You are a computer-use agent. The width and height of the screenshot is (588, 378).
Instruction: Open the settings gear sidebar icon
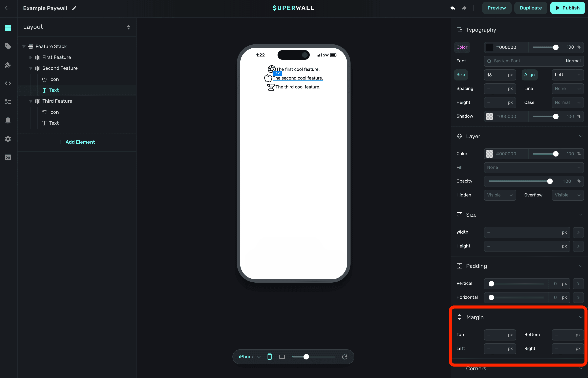tap(8, 139)
